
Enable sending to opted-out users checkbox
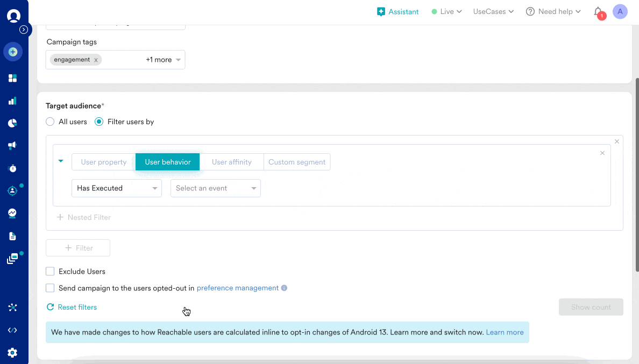click(x=50, y=288)
